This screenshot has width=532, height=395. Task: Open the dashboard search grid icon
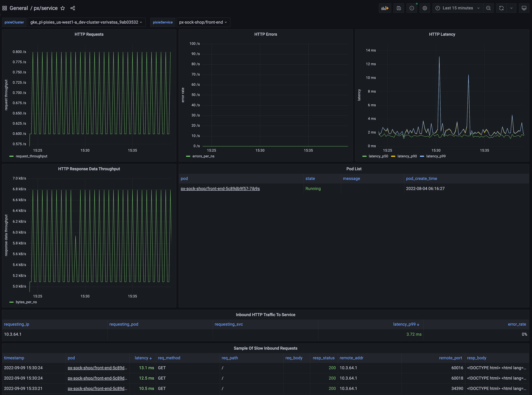(x=5, y=8)
